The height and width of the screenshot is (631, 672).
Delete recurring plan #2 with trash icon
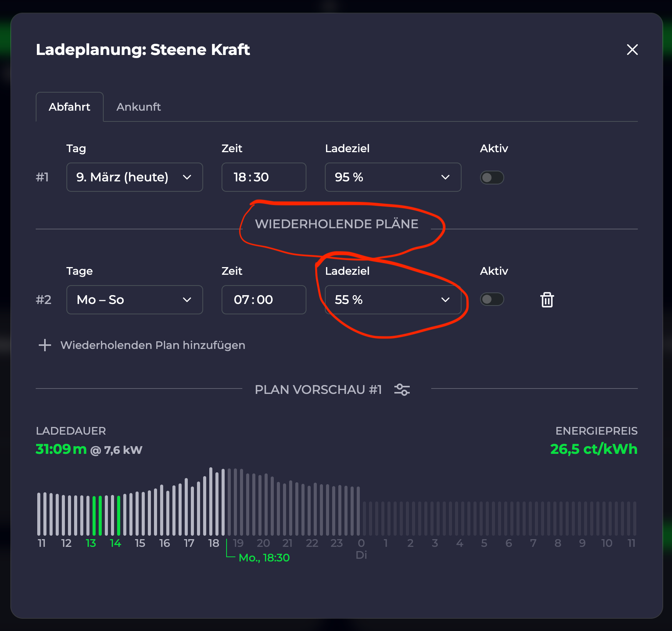(x=547, y=300)
